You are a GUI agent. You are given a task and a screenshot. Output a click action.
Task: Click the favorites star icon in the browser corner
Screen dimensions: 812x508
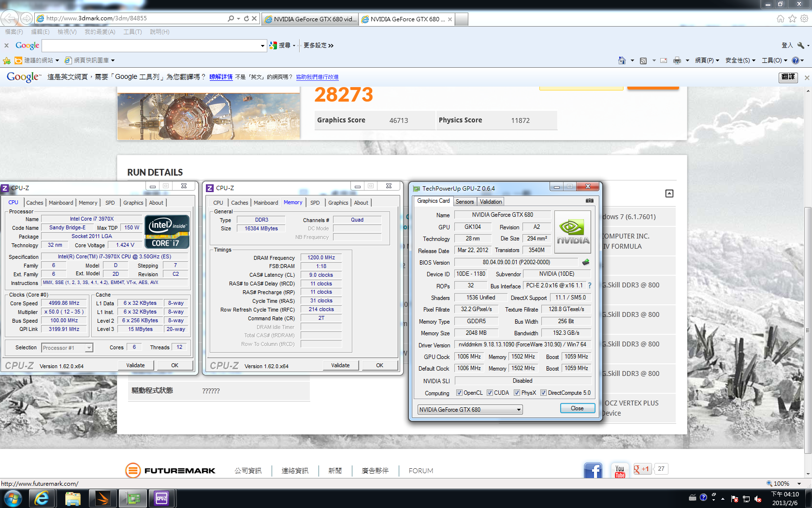pos(792,18)
